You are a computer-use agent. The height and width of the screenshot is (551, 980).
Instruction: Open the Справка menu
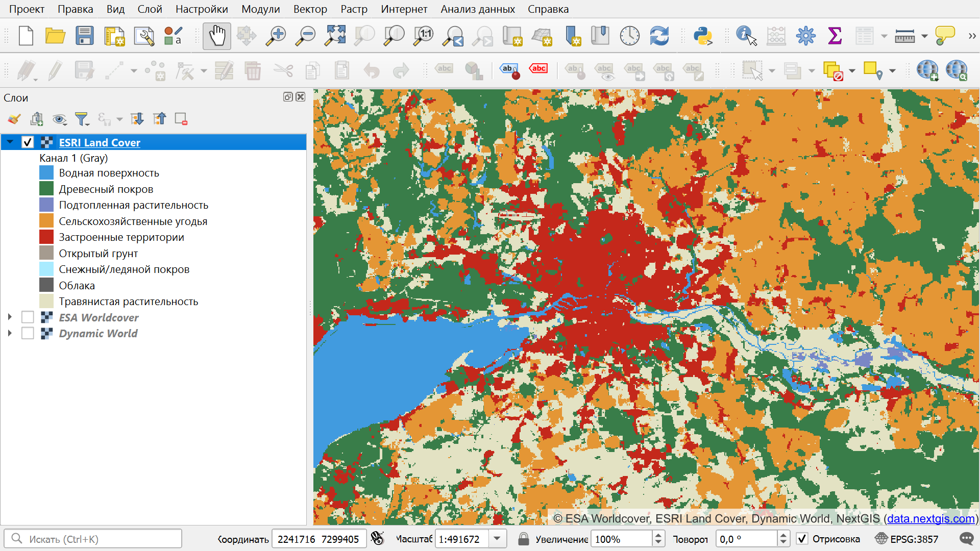pyautogui.click(x=548, y=9)
